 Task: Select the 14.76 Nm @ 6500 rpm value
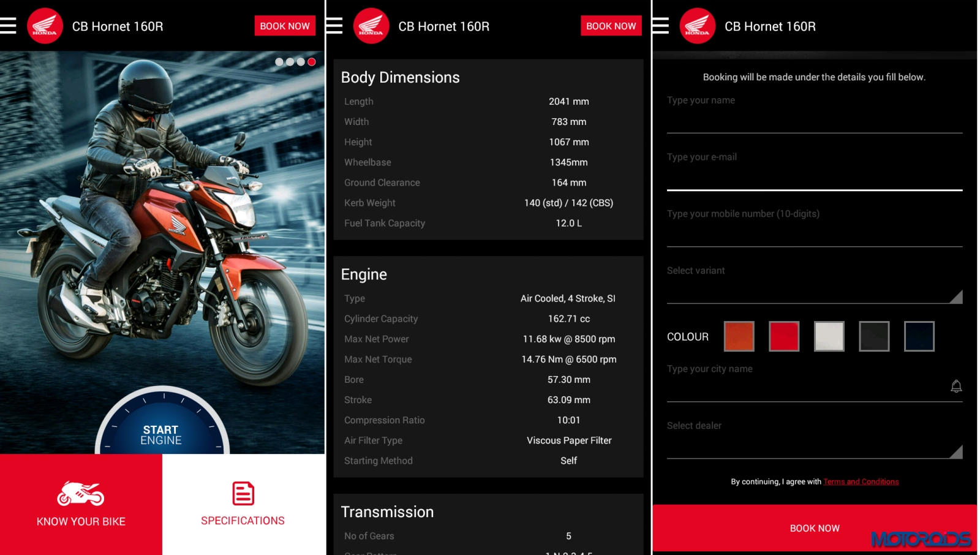coord(568,359)
